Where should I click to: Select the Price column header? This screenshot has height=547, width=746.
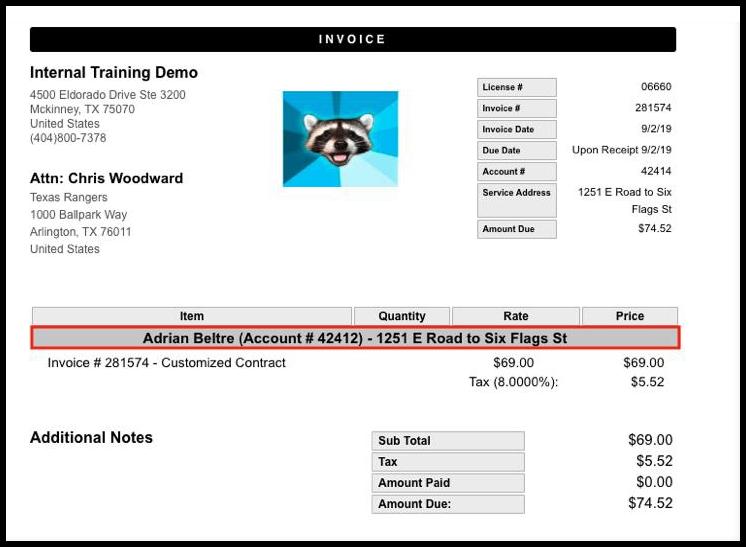[629, 316]
